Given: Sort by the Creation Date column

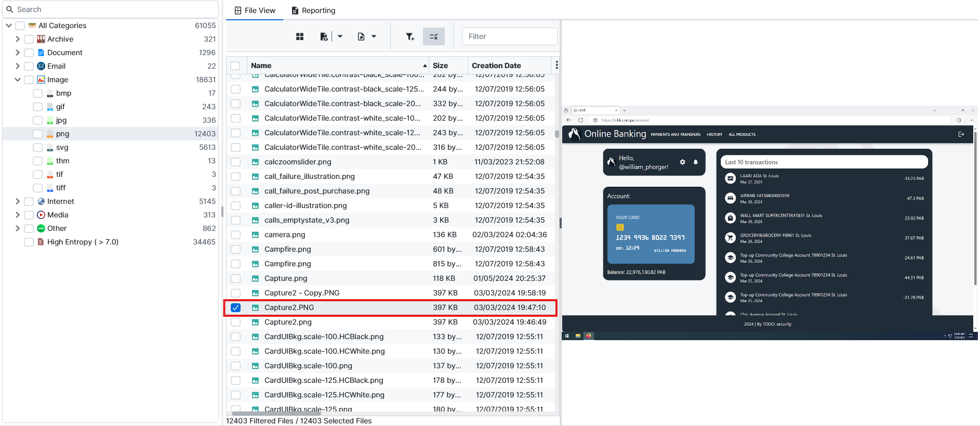Looking at the screenshot, I should click(496, 66).
